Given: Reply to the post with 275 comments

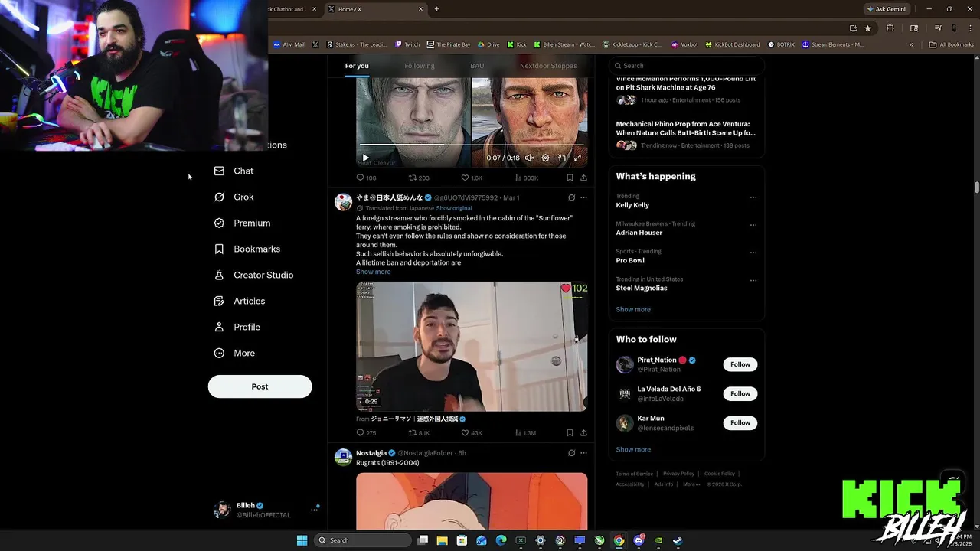Looking at the screenshot, I should pyautogui.click(x=366, y=433).
